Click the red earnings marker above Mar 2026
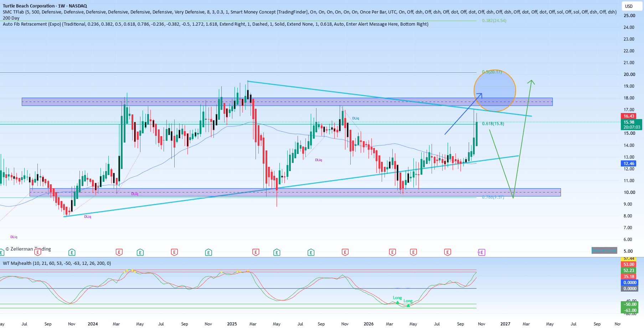 click(x=392, y=252)
